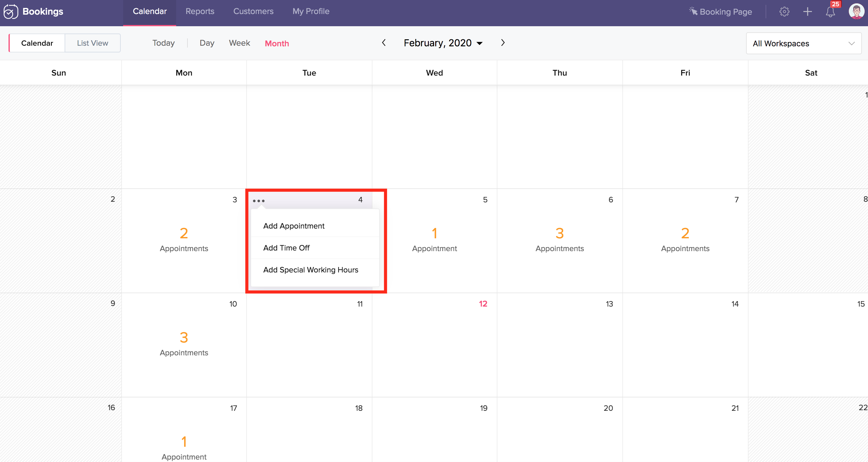Select the Calendar view toggle
Image resolution: width=868 pixels, height=462 pixels.
pyautogui.click(x=37, y=43)
